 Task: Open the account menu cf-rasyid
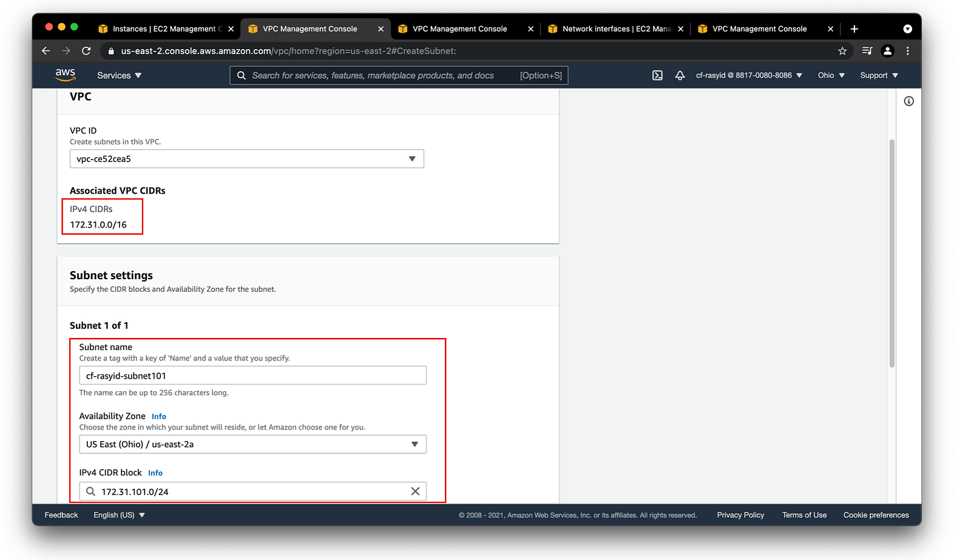pyautogui.click(x=749, y=75)
